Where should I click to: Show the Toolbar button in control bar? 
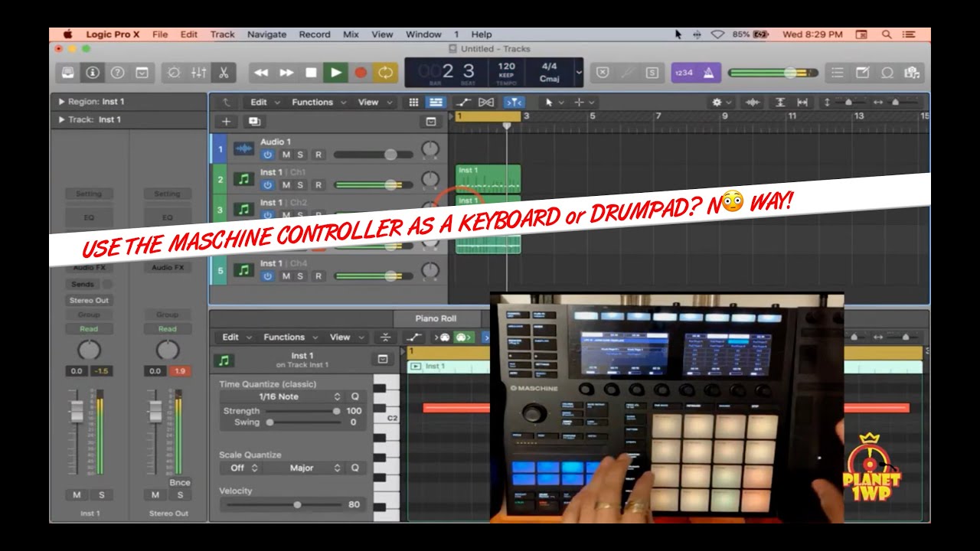pyautogui.click(x=142, y=73)
